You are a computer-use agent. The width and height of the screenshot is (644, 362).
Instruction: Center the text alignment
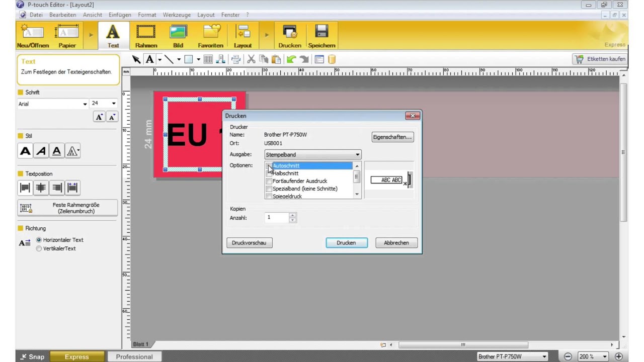click(x=41, y=188)
